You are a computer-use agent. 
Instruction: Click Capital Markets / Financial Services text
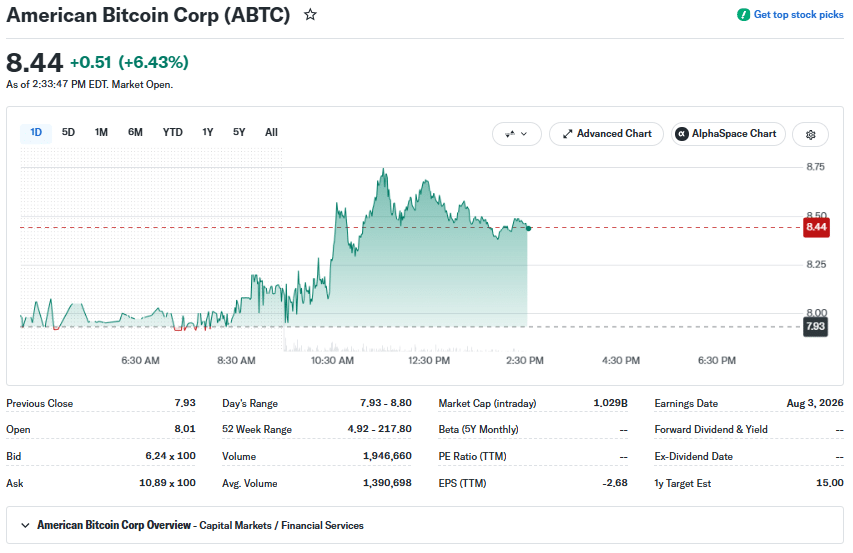pos(281,525)
